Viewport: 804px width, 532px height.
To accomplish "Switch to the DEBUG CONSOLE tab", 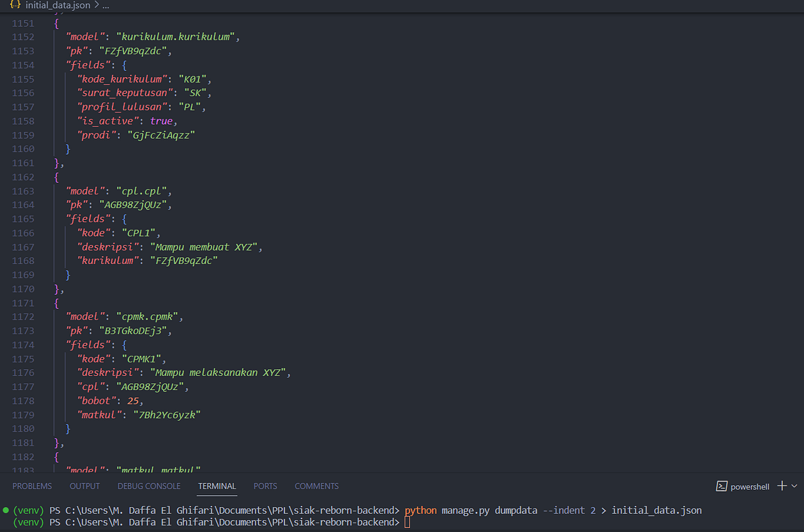I will point(149,486).
